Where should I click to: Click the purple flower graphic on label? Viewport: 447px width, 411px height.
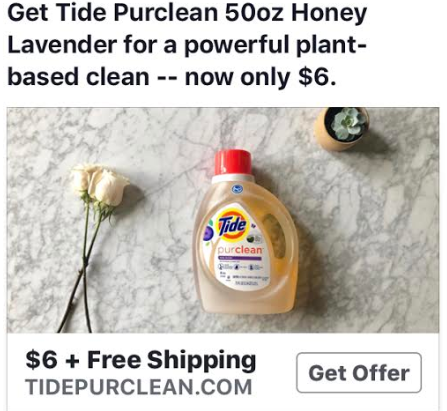pyautogui.click(x=209, y=232)
